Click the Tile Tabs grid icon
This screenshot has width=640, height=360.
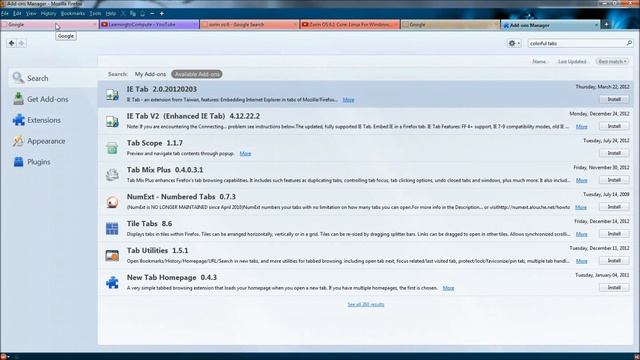112,229
